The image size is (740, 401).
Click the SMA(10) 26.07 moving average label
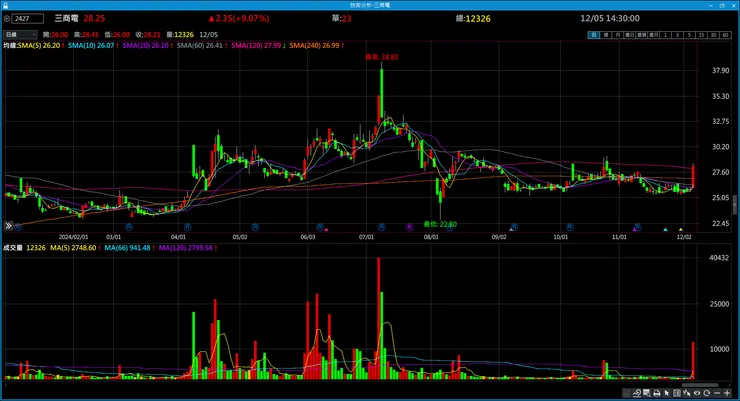click(91, 45)
